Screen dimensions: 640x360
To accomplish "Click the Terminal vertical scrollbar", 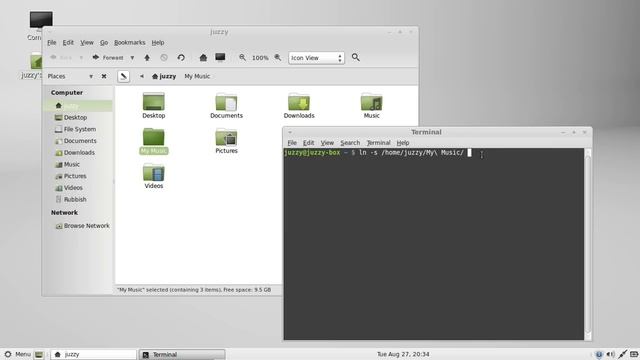I will (x=588, y=244).
